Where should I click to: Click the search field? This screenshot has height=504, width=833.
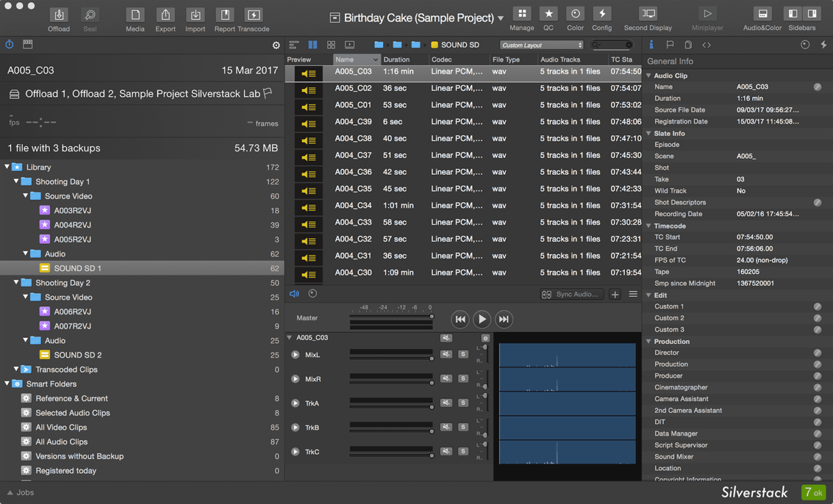point(612,45)
